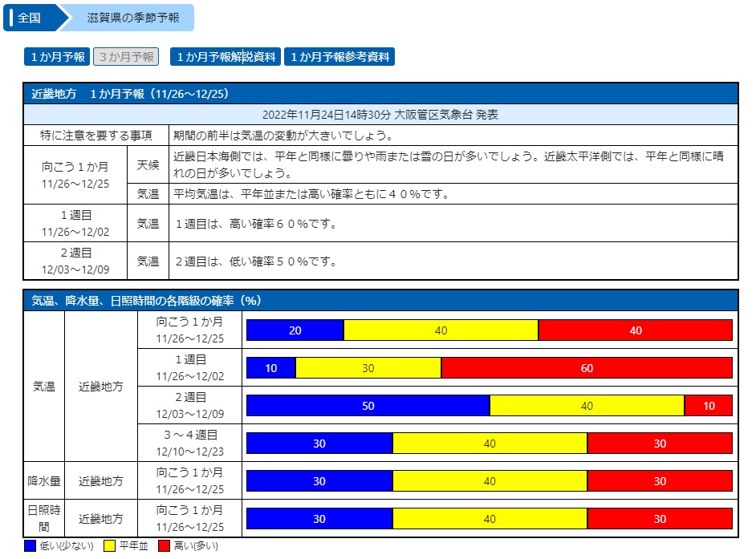
Task: Click the 滋賀県の季節予報 breadcrumb
Action: point(132,18)
